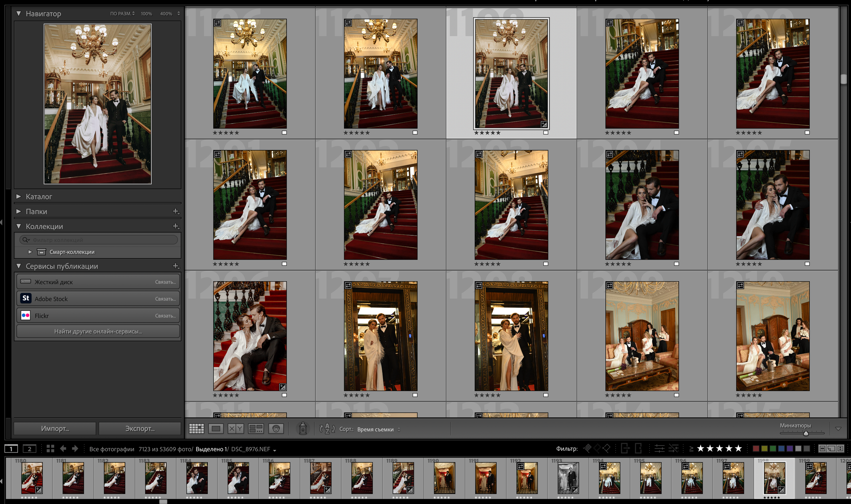Toggle color label box under grid photo 1209
The height and width of the screenshot is (504, 851).
click(676, 395)
